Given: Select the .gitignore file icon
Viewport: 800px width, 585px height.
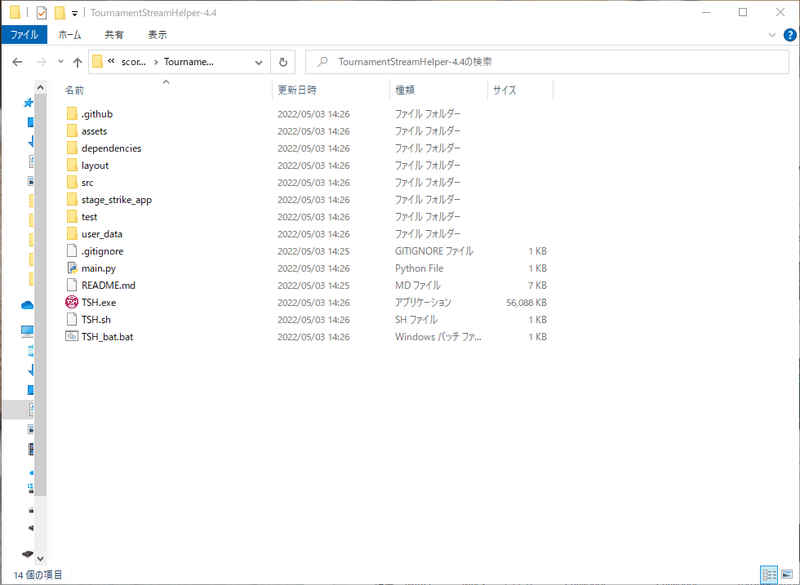Looking at the screenshot, I should point(72,251).
